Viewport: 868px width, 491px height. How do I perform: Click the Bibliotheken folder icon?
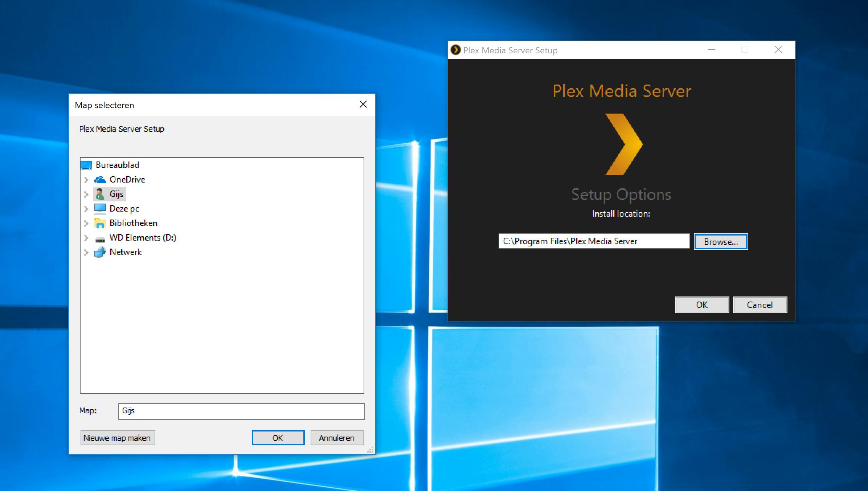(100, 223)
